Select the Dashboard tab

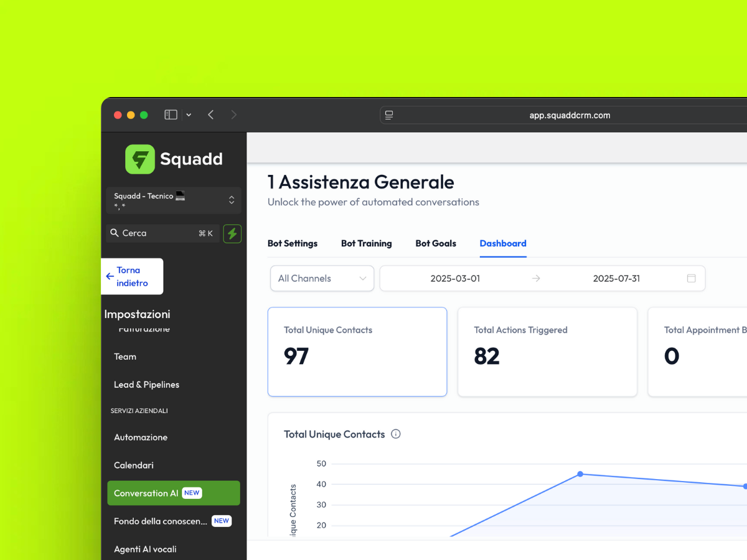coord(503,243)
